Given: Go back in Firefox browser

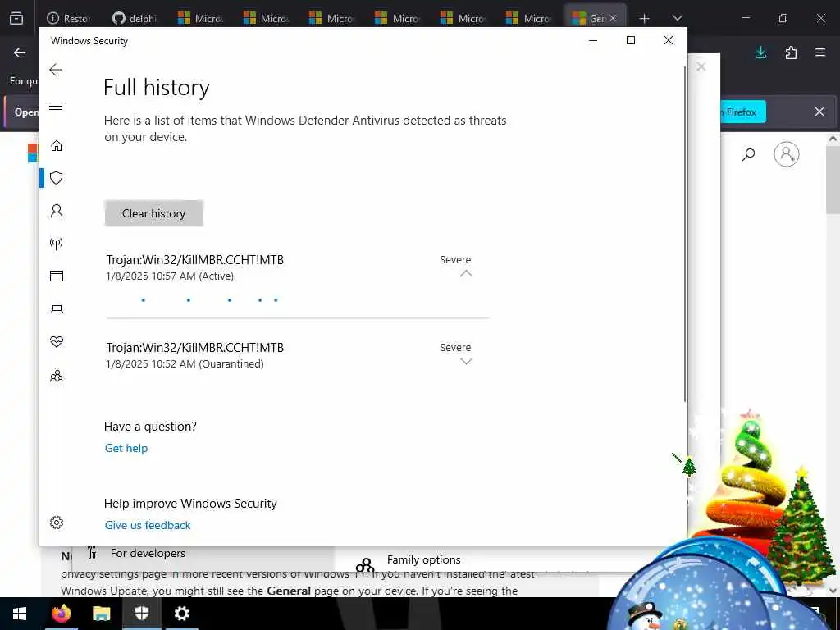Looking at the screenshot, I should pyautogui.click(x=20, y=52).
